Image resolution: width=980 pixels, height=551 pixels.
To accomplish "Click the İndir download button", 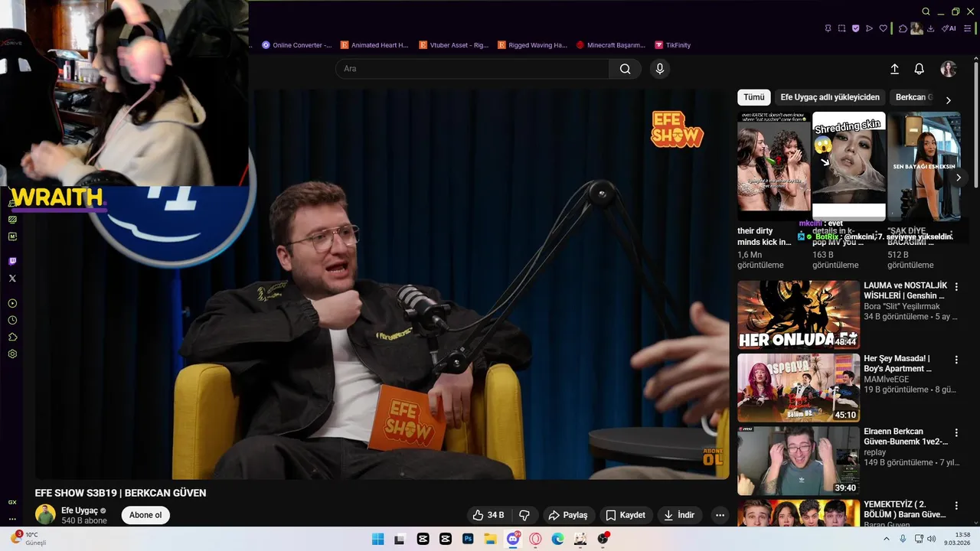I will pos(679,515).
